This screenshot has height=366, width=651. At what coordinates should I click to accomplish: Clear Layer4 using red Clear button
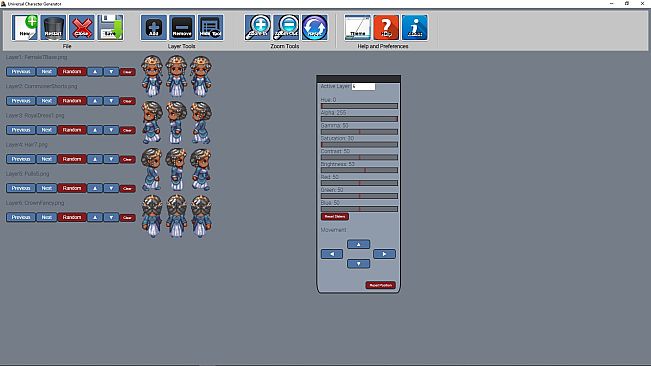(127, 159)
